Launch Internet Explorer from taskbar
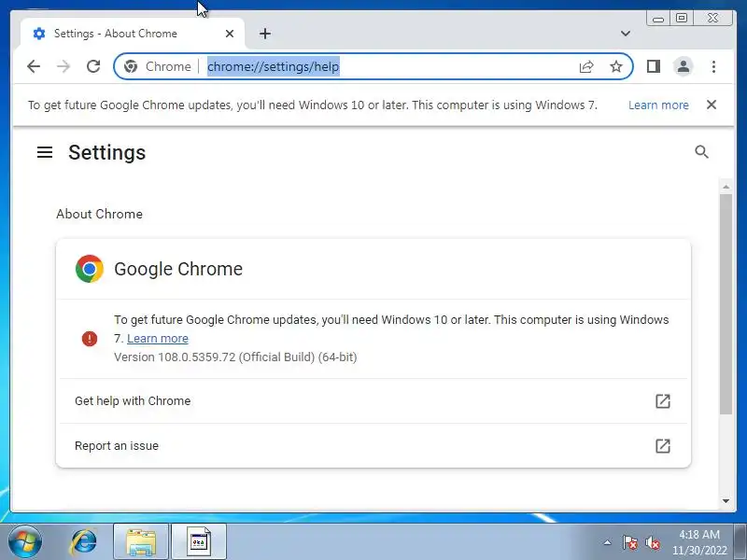Viewport: 747px width, 560px height. (83, 542)
